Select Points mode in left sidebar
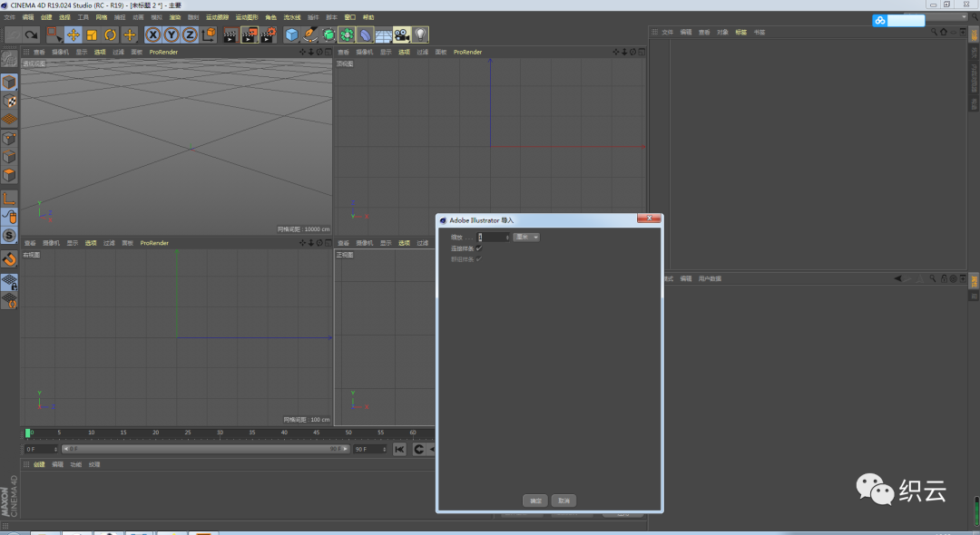 point(9,138)
